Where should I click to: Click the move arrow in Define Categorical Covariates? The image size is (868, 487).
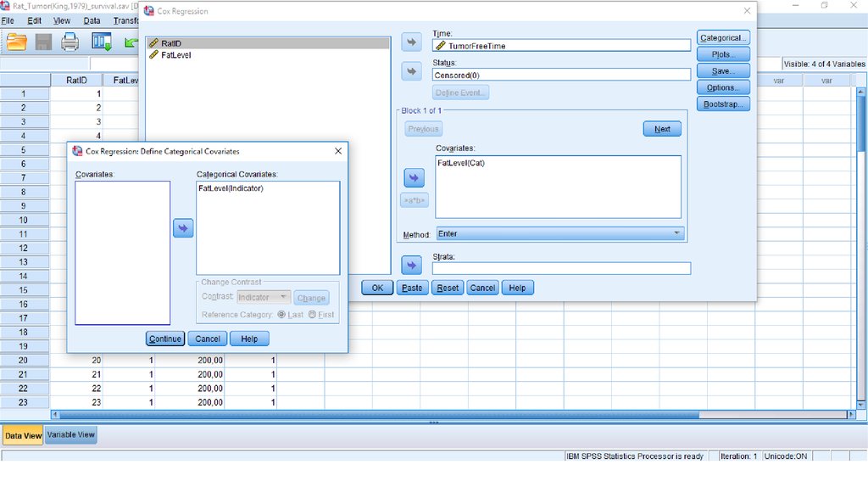point(183,228)
